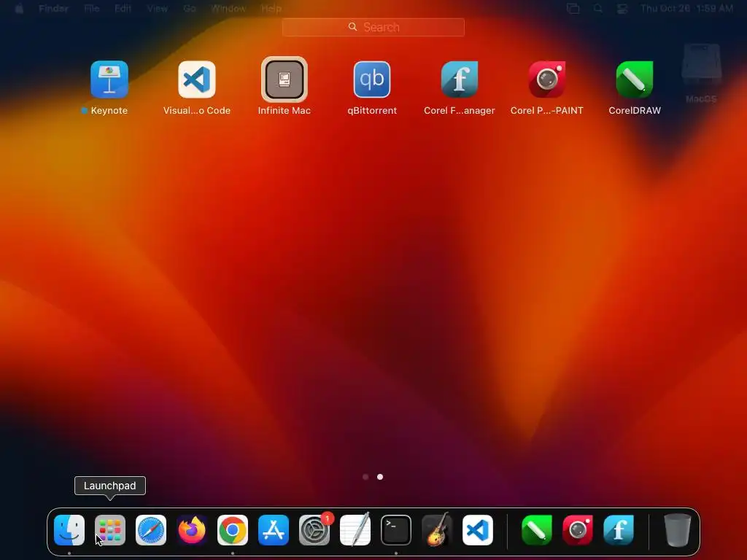Launch qBittorrent from Launchpad
The height and width of the screenshot is (560, 747).
pyautogui.click(x=372, y=79)
